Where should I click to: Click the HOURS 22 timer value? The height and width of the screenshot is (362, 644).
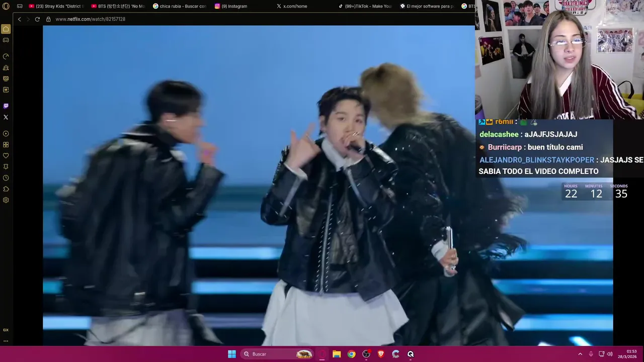tap(571, 194)
